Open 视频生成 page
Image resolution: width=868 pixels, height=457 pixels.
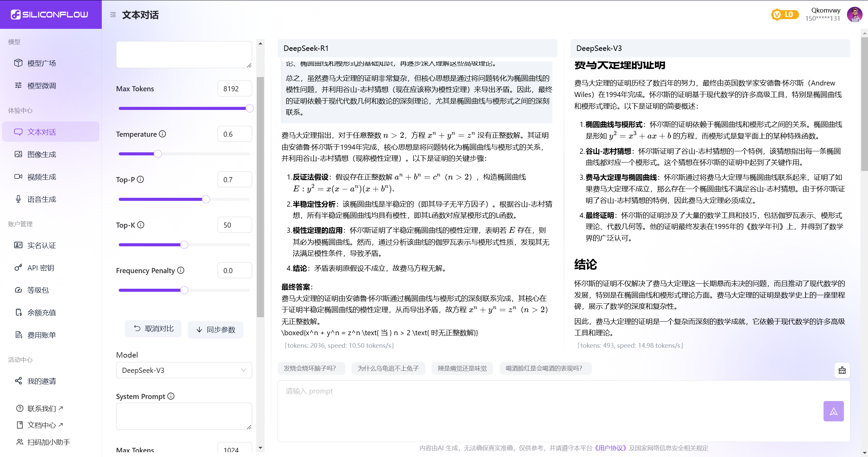pos(51,177)
